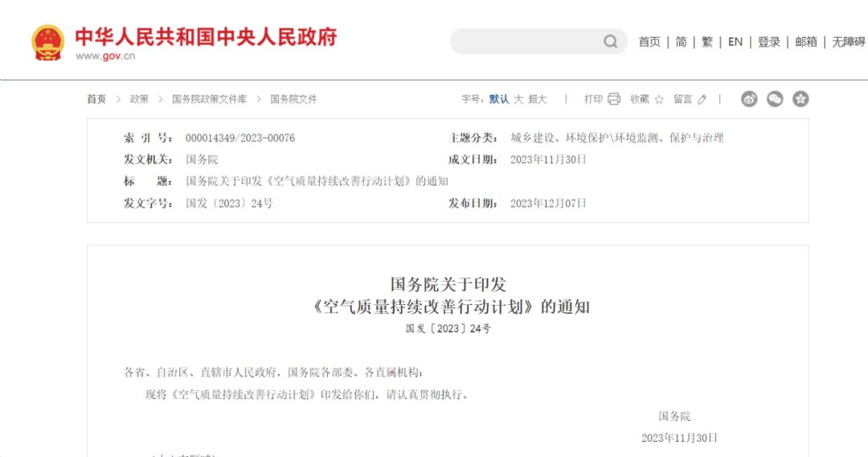The width and height of the screenshot is (868, 457).
Task: Switch font size to 大
Action: (x=518, y=99)
